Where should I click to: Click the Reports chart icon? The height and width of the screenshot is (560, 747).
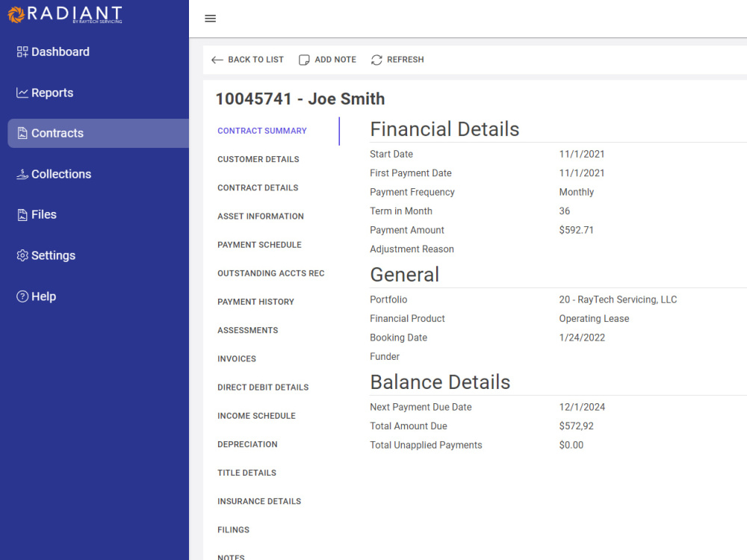click(x=22, y=93)
